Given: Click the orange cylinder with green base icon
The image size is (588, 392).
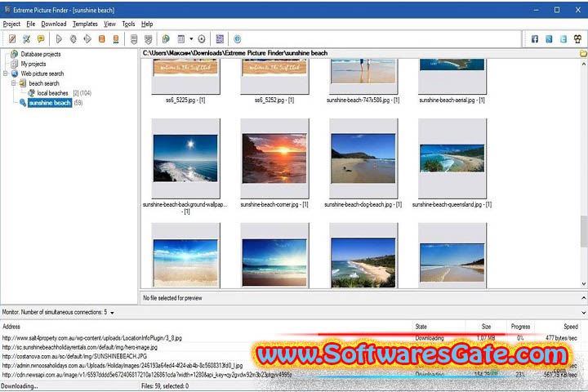Looking at the screenshot, I should (x=116, y=39).
